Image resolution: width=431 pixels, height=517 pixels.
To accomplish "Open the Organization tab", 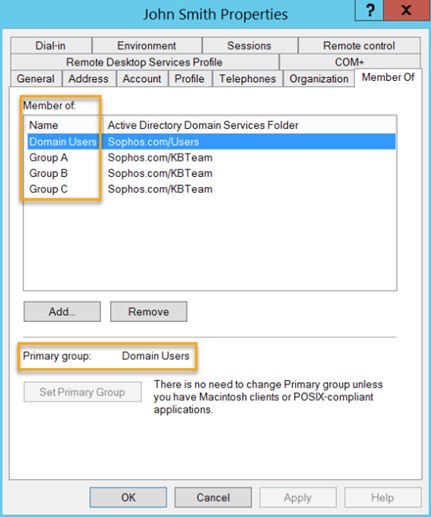I will point(319,79).
